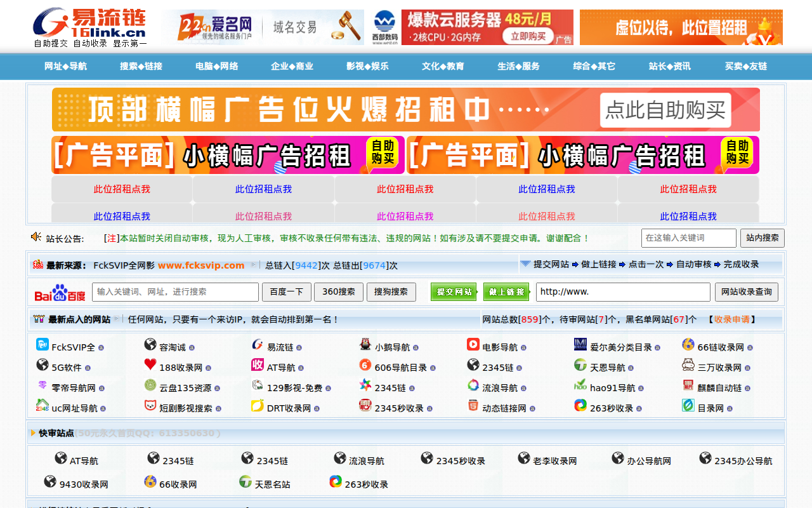
Task: Click the site keyword search field
Action: 689,238
